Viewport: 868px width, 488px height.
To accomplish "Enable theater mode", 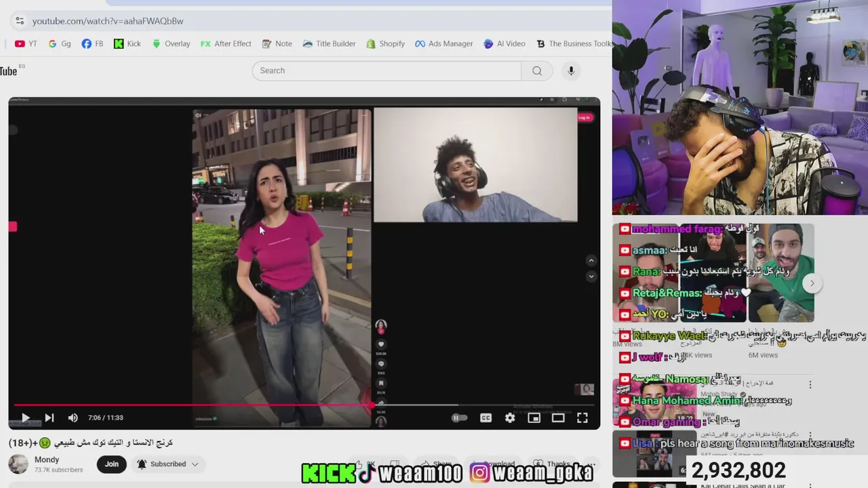I will coord(558,418).
